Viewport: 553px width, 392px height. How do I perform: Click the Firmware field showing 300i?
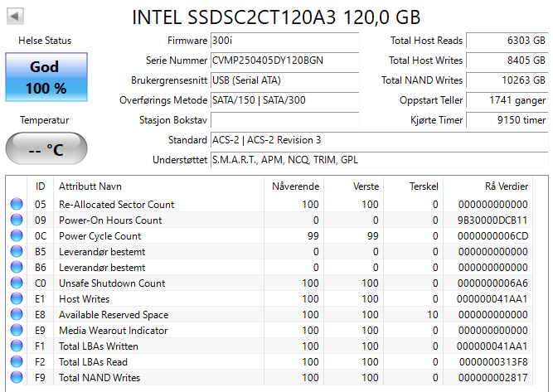point(284,41)
